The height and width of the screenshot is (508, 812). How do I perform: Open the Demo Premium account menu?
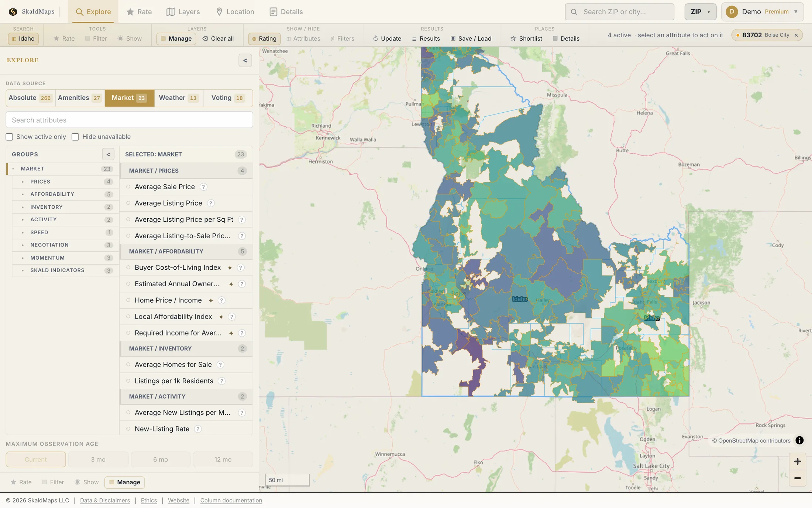(x=763, y=12)
